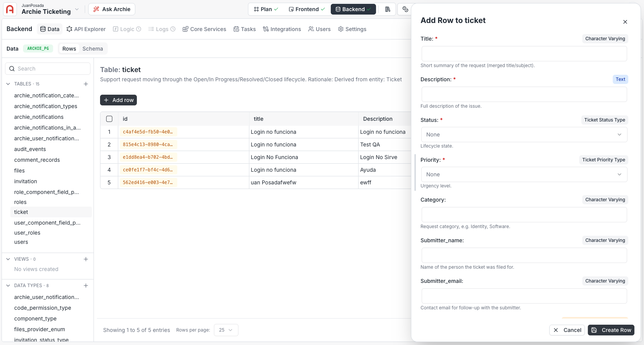The width and height of the screenshot is (644, 345).
Task: Toggle the select-all rows checkbox
Action: pyautogui.click(x=109, y=119)
